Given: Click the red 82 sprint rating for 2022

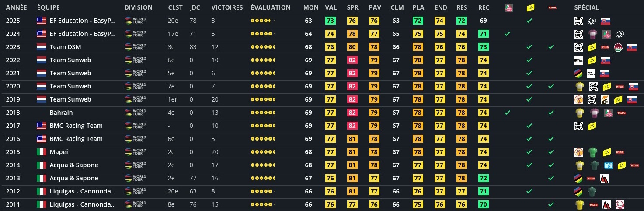Looking at the screenshot, I should 352,60.
